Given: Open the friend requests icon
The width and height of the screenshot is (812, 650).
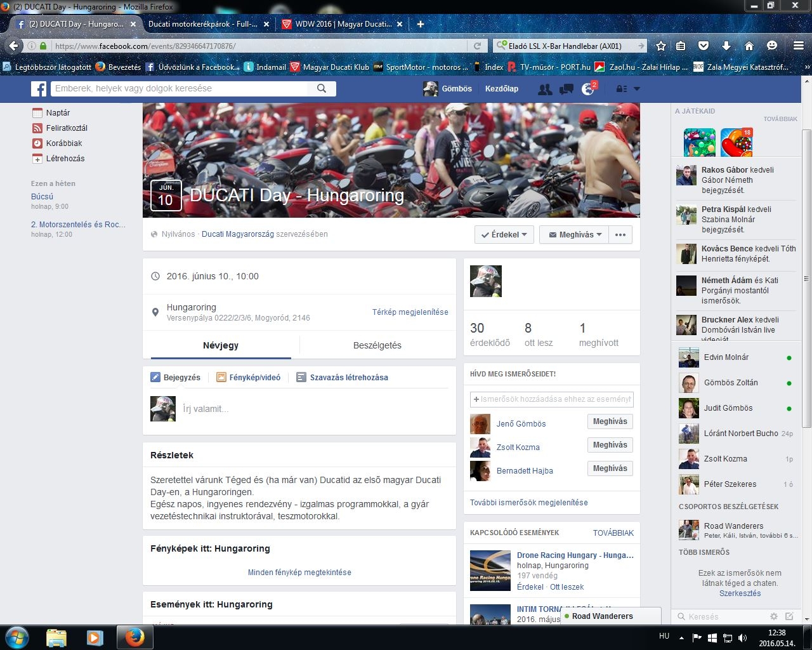Looking at the screenshot, I should coord(544,90).
